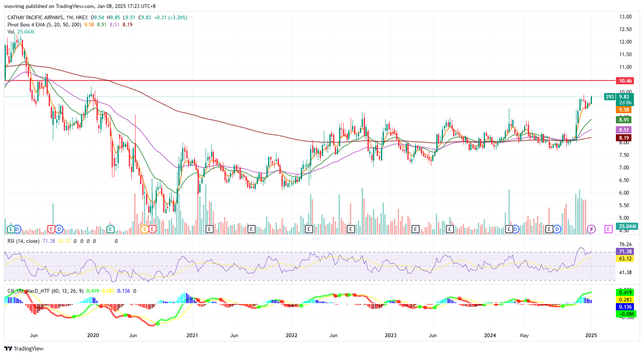
Task: Click the green 0.419 MACD label on axis
Action: pyautogui.click(x=625, y=293)
